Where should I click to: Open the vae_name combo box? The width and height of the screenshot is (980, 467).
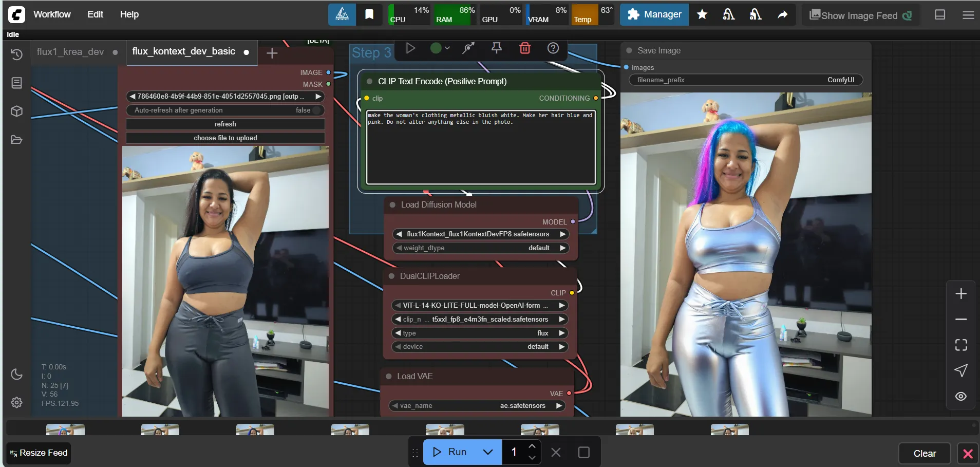click(476, 406)
